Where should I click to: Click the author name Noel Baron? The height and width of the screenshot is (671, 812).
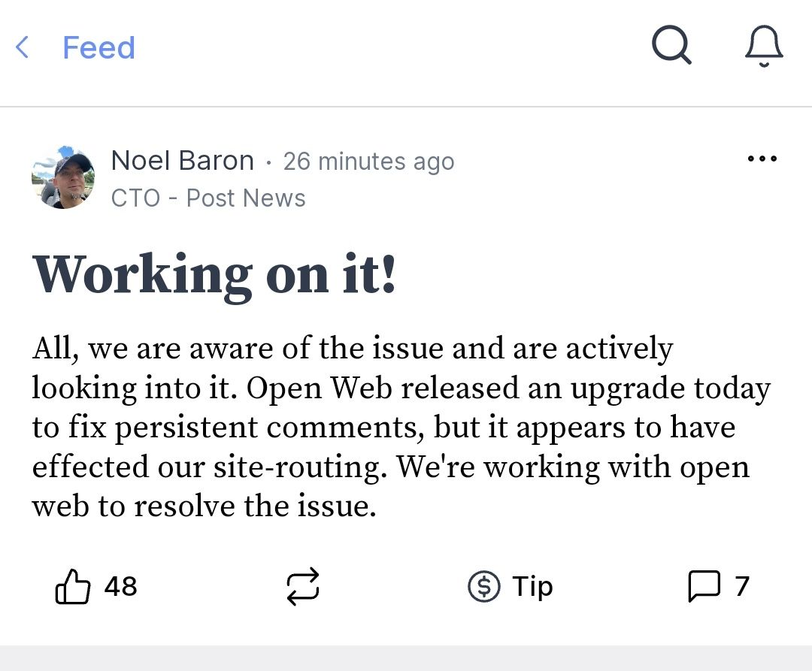click(183, 161)
